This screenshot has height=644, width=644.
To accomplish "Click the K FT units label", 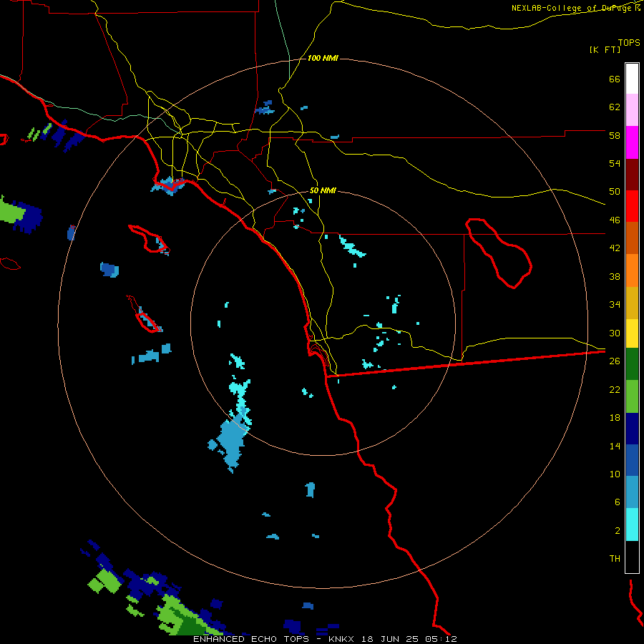I will pos(605,49).
